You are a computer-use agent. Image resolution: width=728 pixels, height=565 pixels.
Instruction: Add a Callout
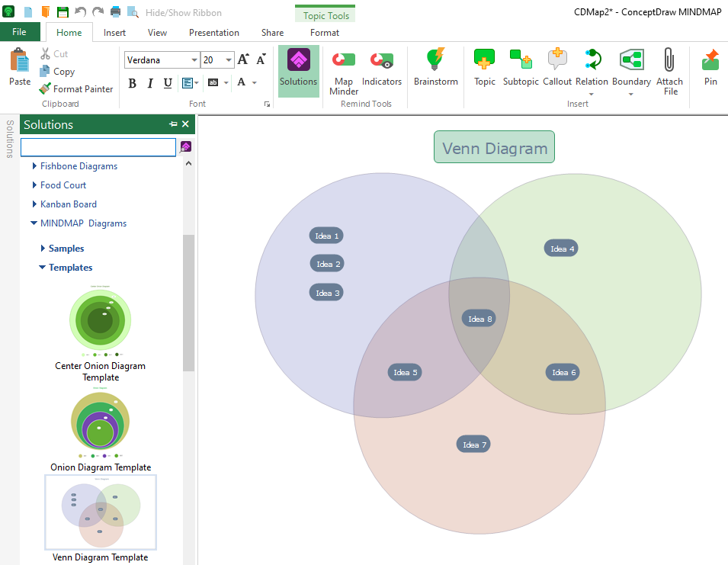point(557,67)
